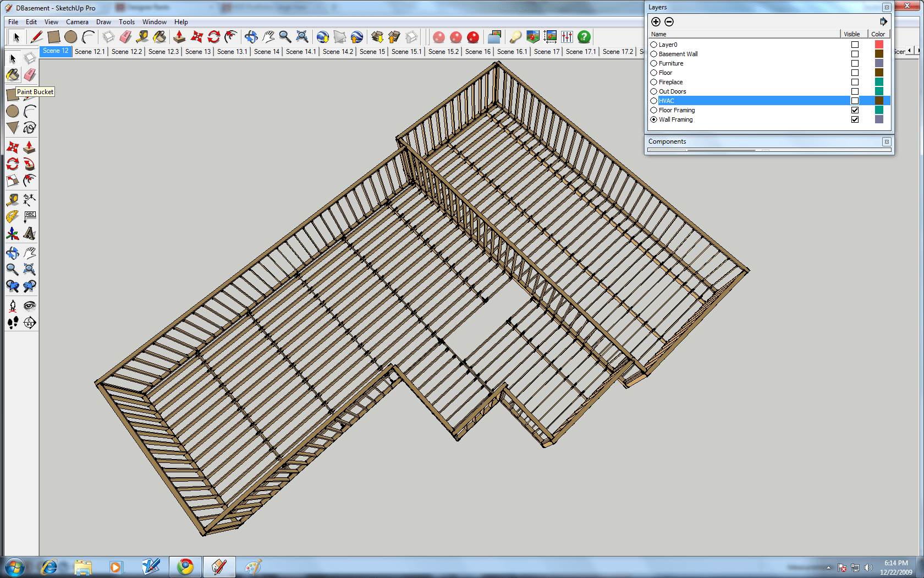This screenshot has width=924, height=578.
Task: Activate the Walk footprints tool
Action: 13,323
